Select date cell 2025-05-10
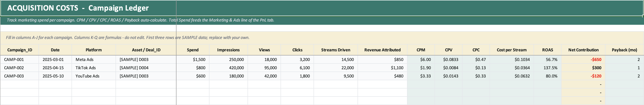644x105 pixels. point(55,76)
